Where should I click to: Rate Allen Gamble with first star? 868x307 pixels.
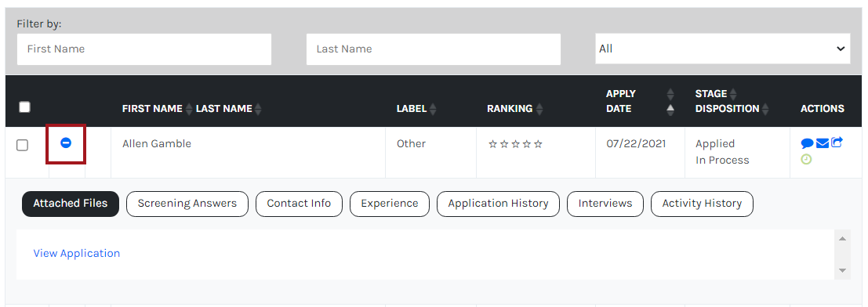point(492,144)
